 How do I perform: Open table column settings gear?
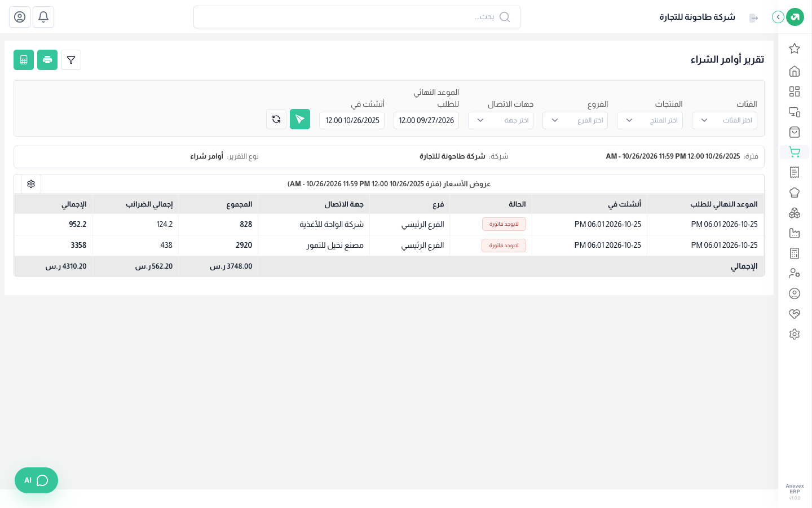pyautogui.click(x=31, y=184)
